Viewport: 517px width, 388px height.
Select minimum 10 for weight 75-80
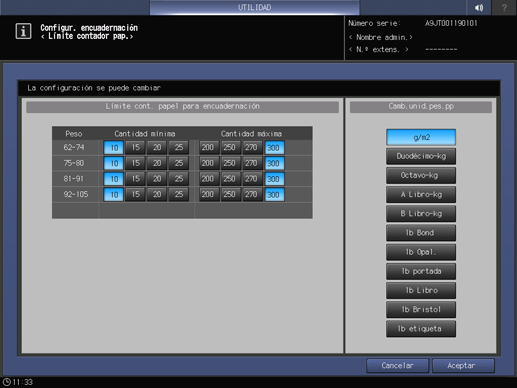click(114, 163)
